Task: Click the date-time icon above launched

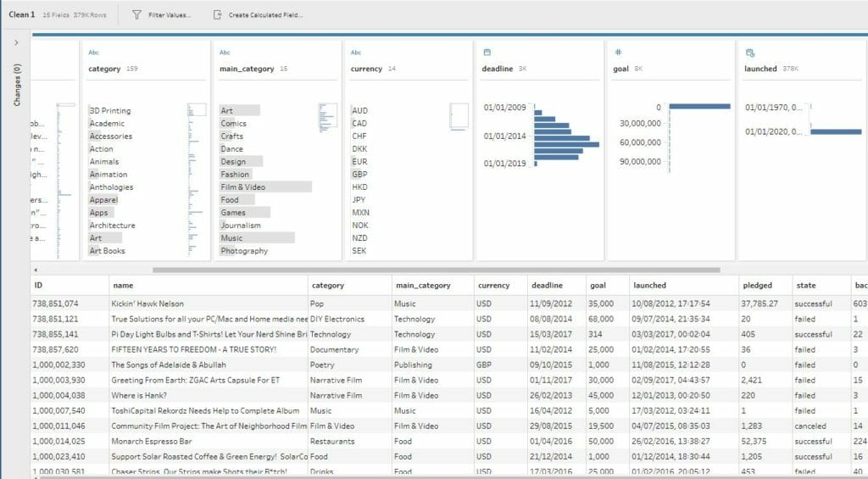Action: click(749, 53)
